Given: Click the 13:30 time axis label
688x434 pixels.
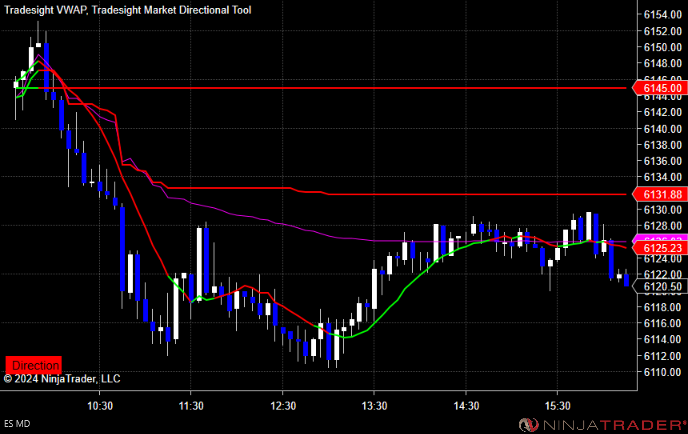Looking at the screenshot, I should 374,406.
